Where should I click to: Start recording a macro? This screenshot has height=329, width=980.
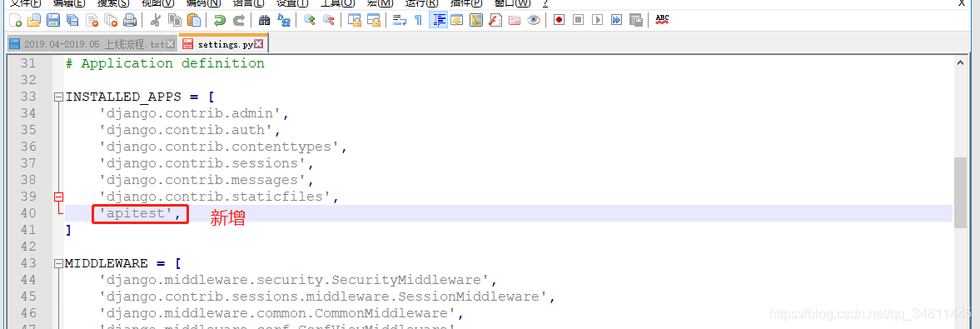[560, 20]
